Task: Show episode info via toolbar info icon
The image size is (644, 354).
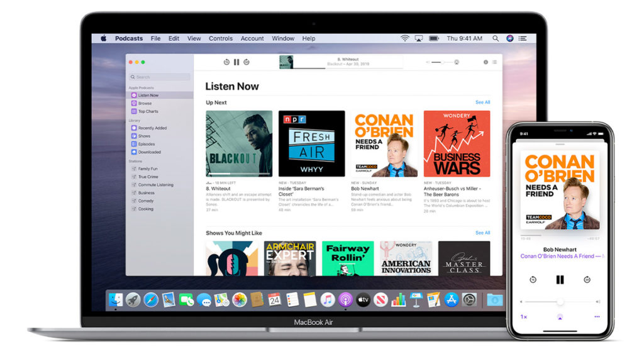Action: pos(486,62)
